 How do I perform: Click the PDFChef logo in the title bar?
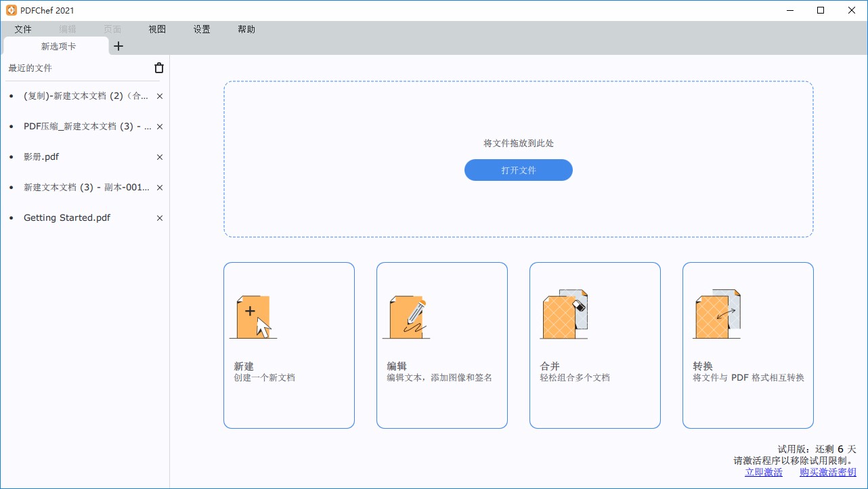[x=9, y=9]
